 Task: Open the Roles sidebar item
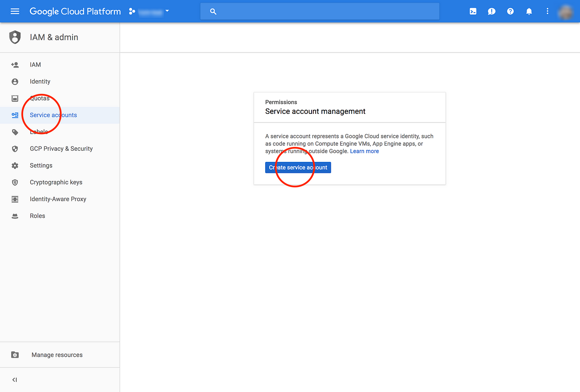[60, 216]
